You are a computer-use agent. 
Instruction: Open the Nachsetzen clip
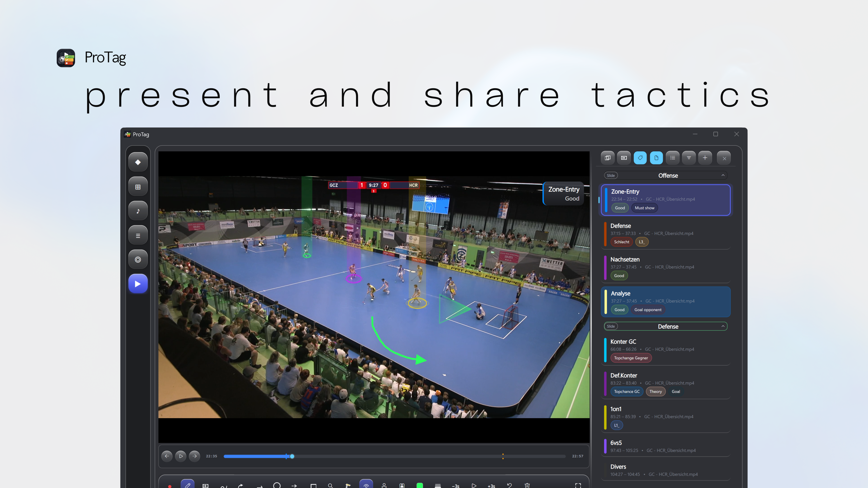click(666, 268)
